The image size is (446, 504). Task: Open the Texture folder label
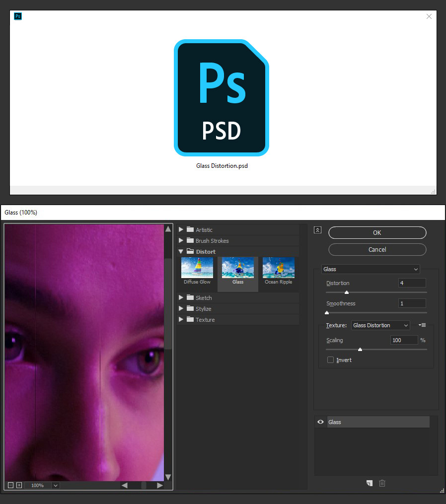205,320
